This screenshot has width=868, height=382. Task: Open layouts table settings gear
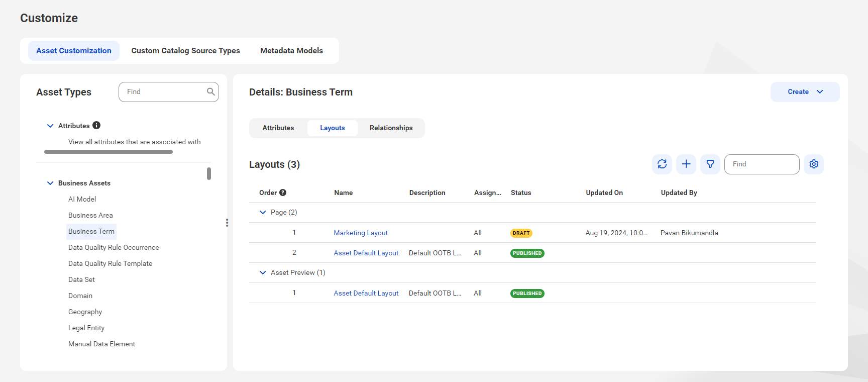[814, 164]
